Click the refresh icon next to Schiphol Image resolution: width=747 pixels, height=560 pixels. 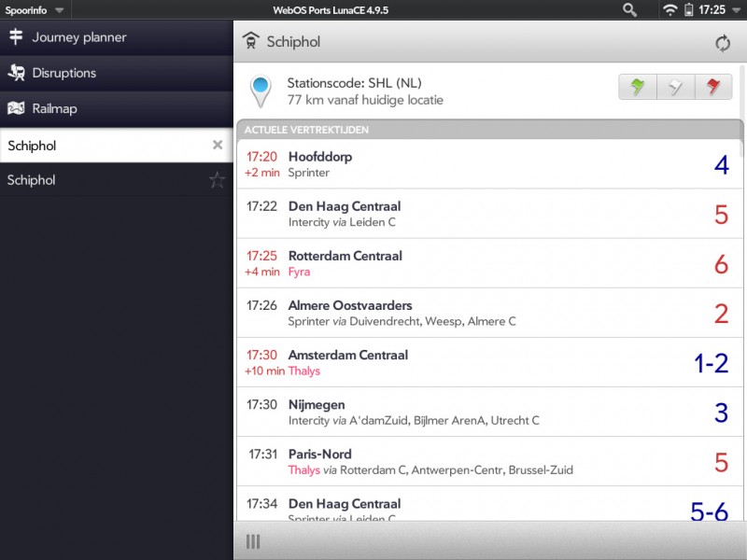point(722,43)
